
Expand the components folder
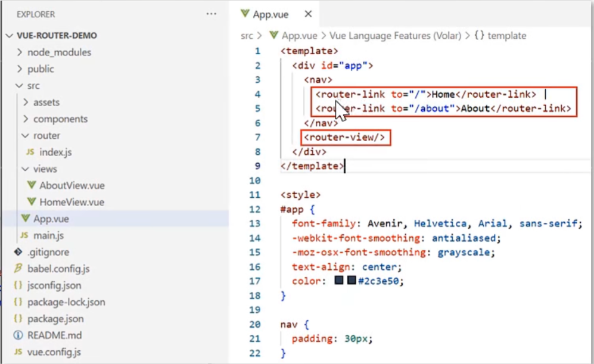point(26,119)
